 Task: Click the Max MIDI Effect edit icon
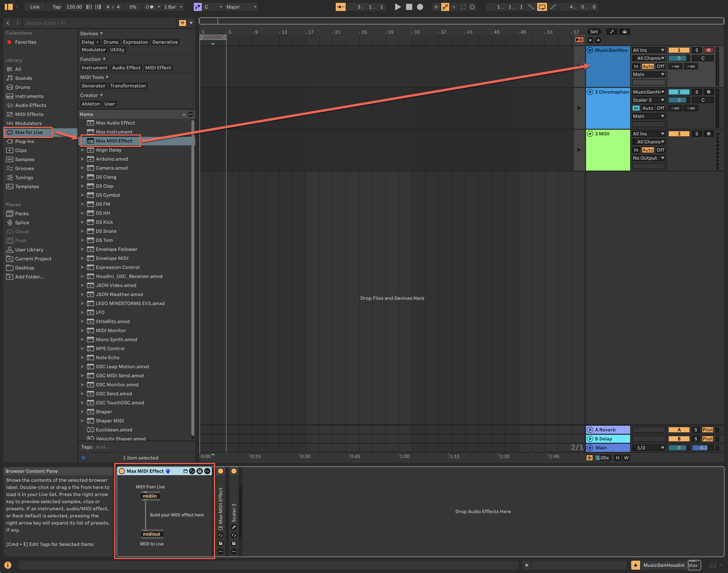click(185, 471)
